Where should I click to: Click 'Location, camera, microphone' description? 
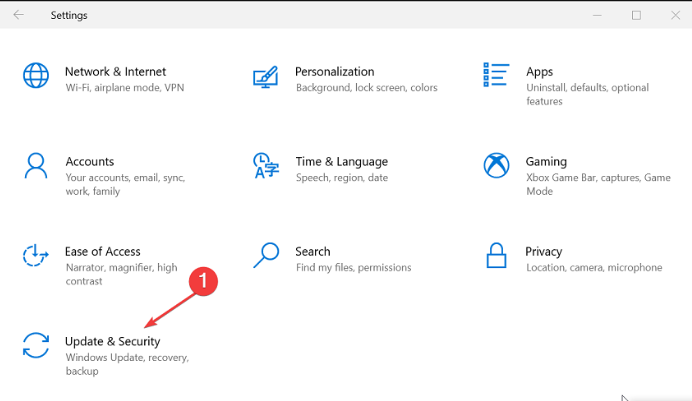pos(594,267)
